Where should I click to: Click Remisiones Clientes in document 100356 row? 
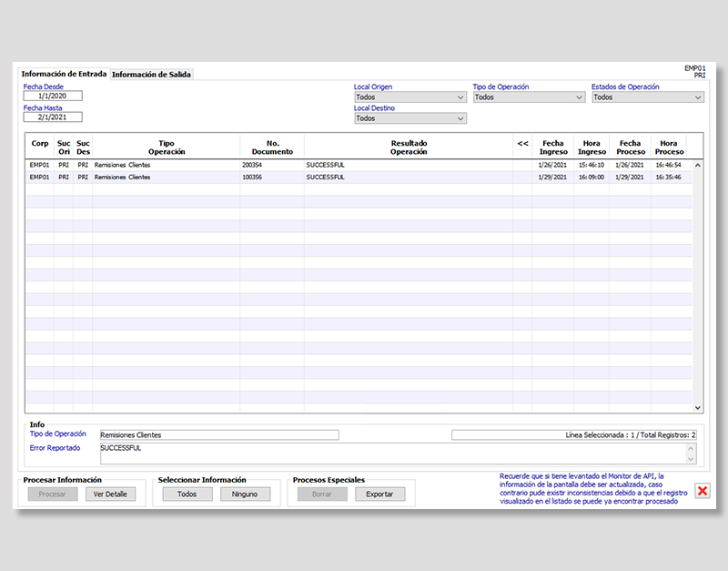167,177
